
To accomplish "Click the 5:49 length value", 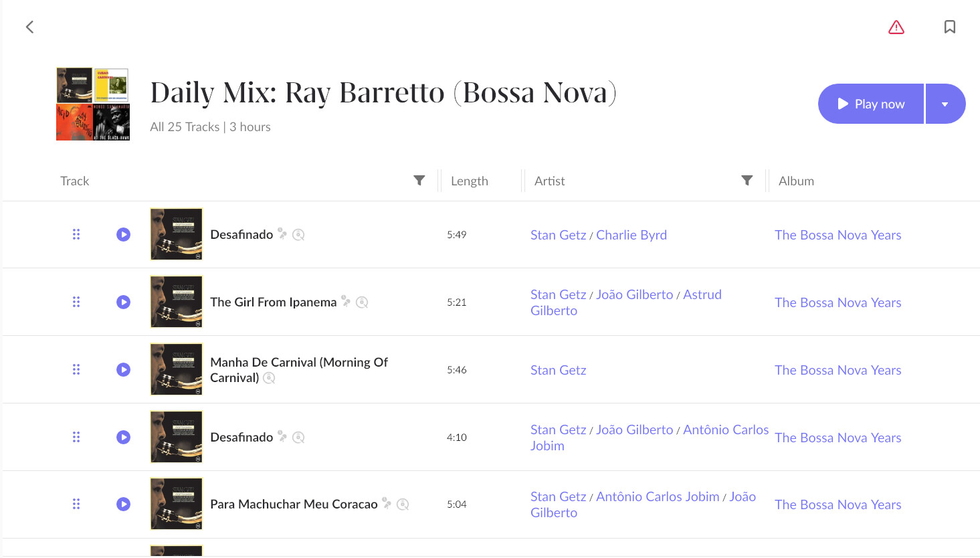I will click(x=457, y=235).
